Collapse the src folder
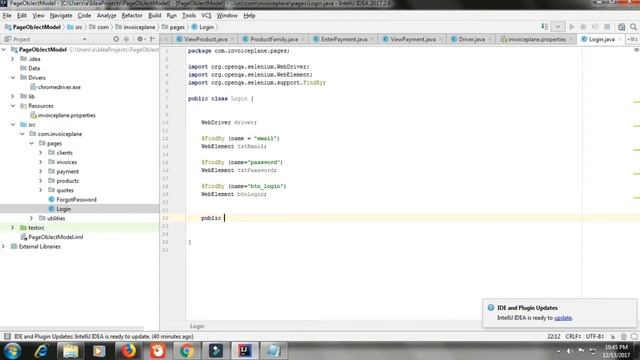This screenshot has width=640, height=360. click(x=13, y=124)
